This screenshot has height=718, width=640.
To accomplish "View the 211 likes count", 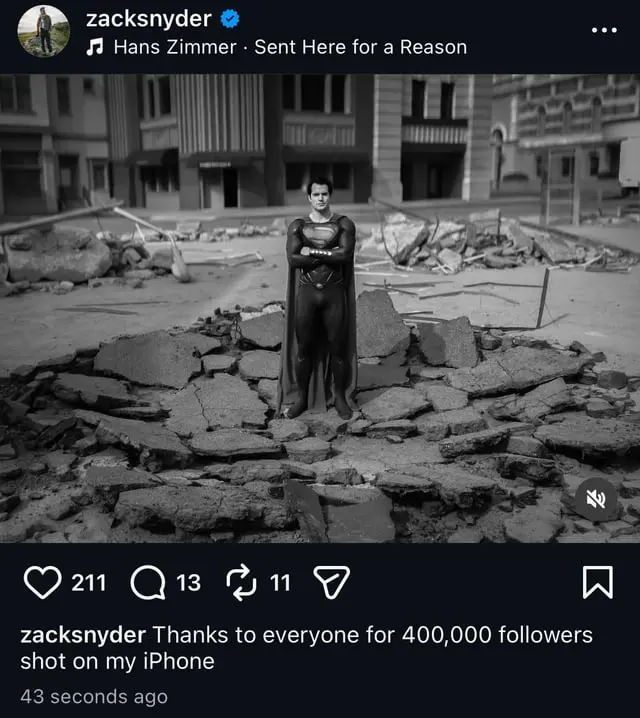I will point(88,582).
